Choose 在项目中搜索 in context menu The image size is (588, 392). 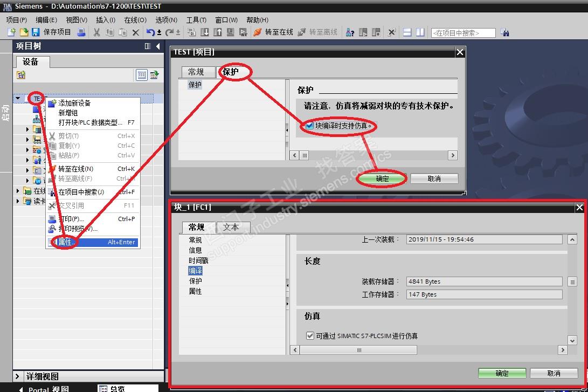93,192
